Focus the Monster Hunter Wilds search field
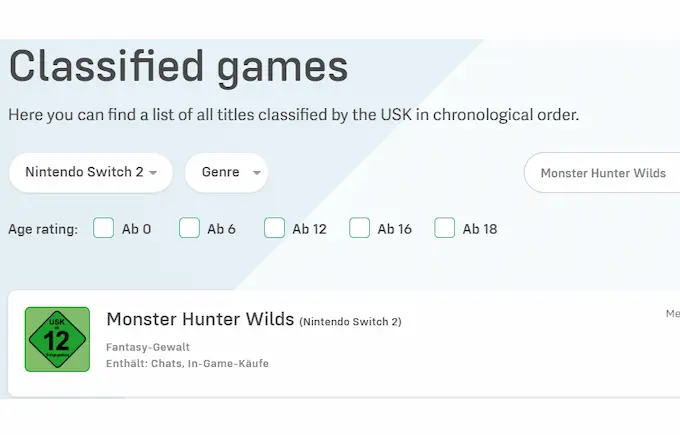Image resolution: width=680 pixels, height=435 pixels. click(602, 173)
